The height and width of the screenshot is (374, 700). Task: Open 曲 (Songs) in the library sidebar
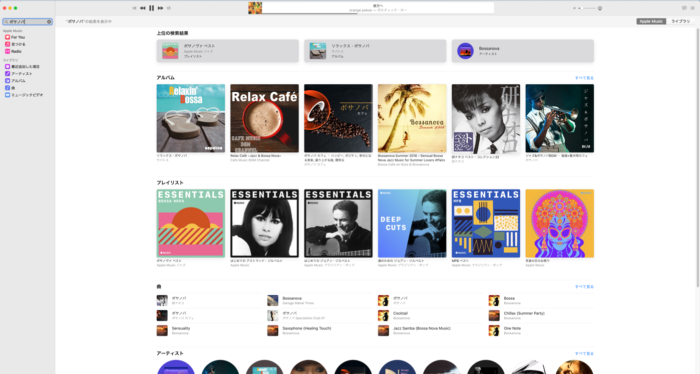[10, 88]
